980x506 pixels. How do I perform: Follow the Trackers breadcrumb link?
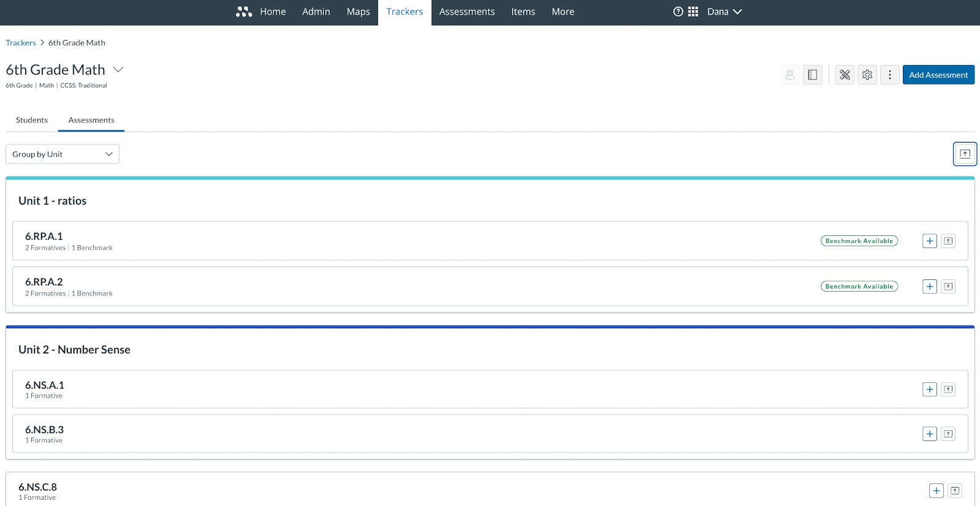tap(21, 43)
